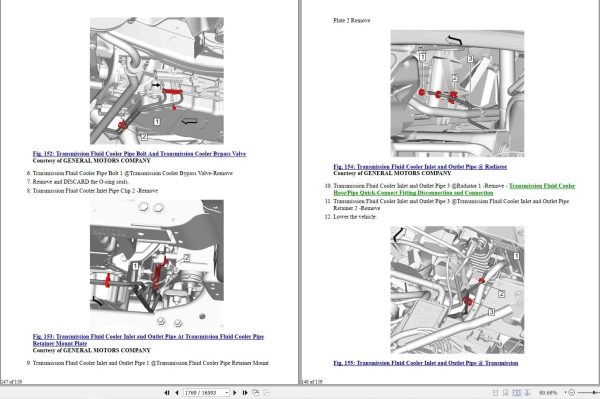Switch to single page layout
The width and height of the screenshot is (600, 399).
tap(496, 392)
